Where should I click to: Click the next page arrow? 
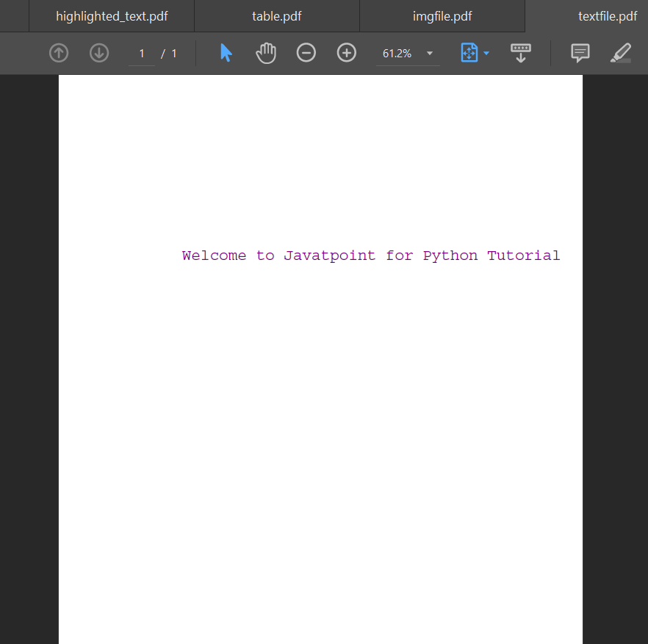click(x=98, y=52)
